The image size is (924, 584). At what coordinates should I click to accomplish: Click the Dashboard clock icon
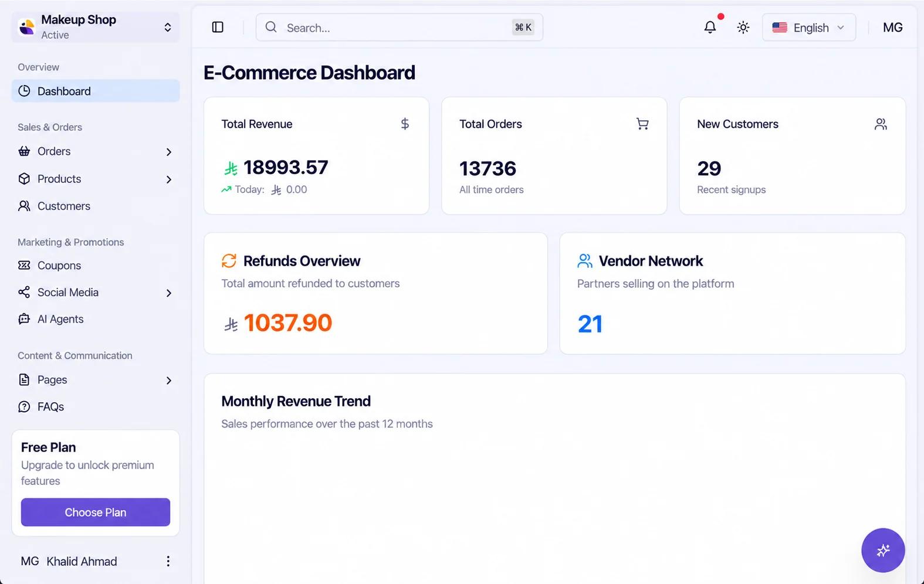[x=24, y=91]
